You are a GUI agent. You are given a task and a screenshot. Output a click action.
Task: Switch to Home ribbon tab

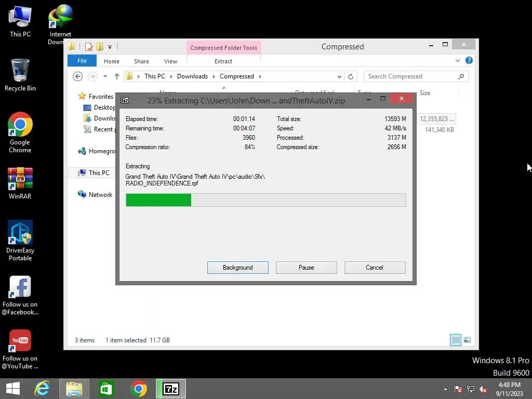point(112,61)
